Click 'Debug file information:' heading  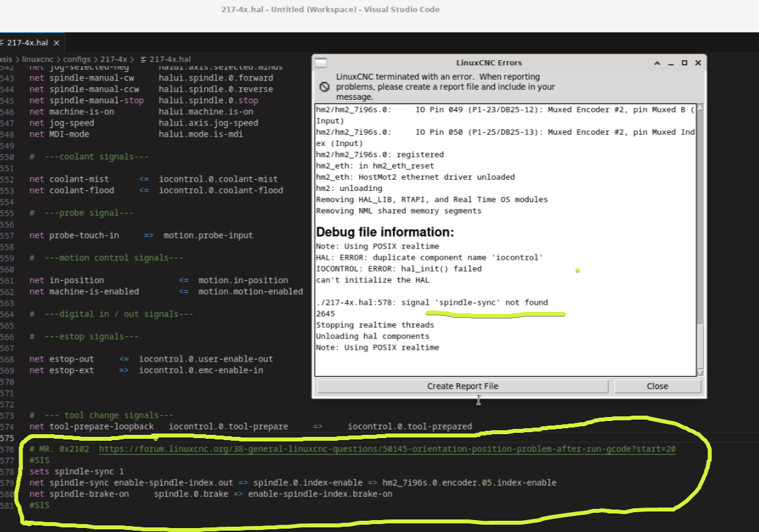point(385,232)
